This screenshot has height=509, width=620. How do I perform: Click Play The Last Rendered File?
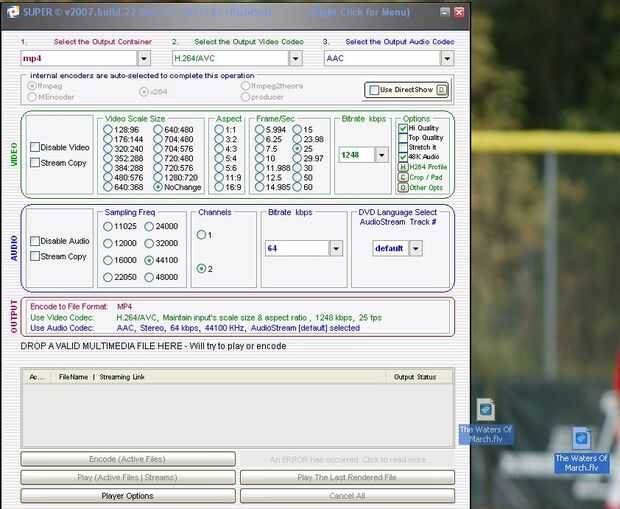tap(347, 477)
